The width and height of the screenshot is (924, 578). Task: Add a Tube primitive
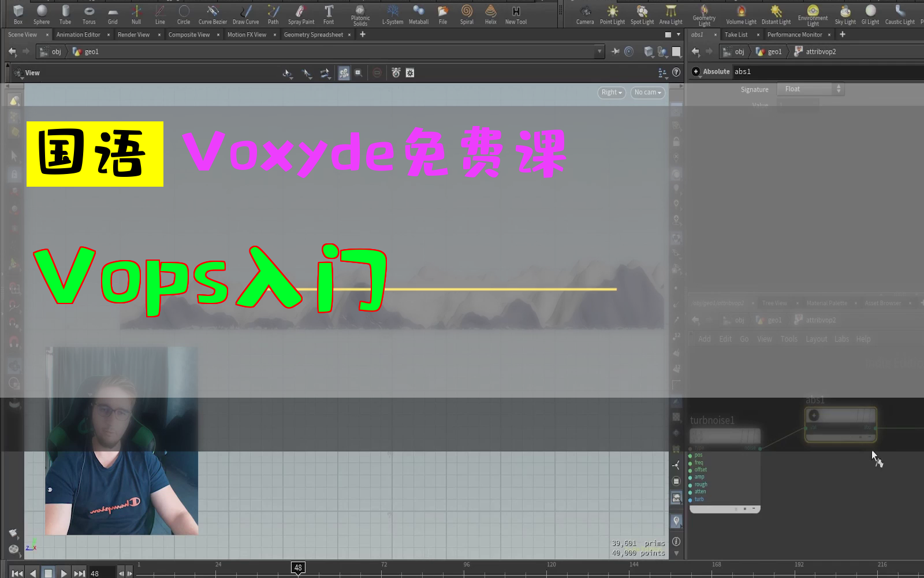65,14
